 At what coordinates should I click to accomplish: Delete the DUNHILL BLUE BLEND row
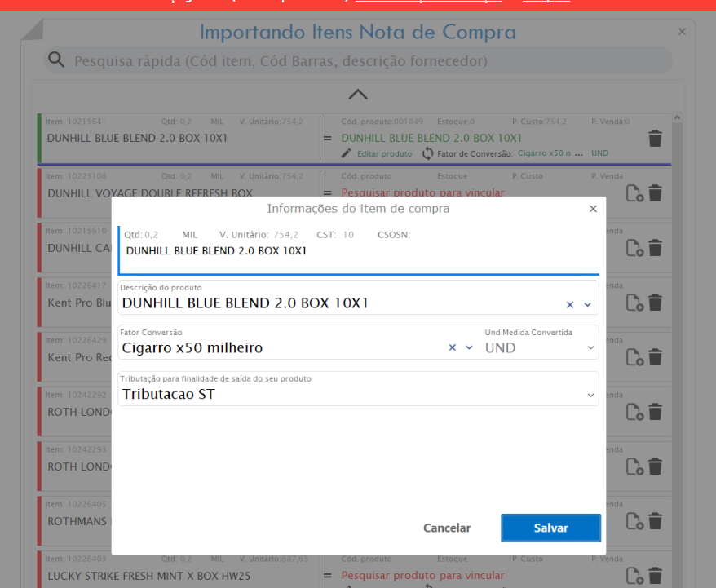pos(655,139)
